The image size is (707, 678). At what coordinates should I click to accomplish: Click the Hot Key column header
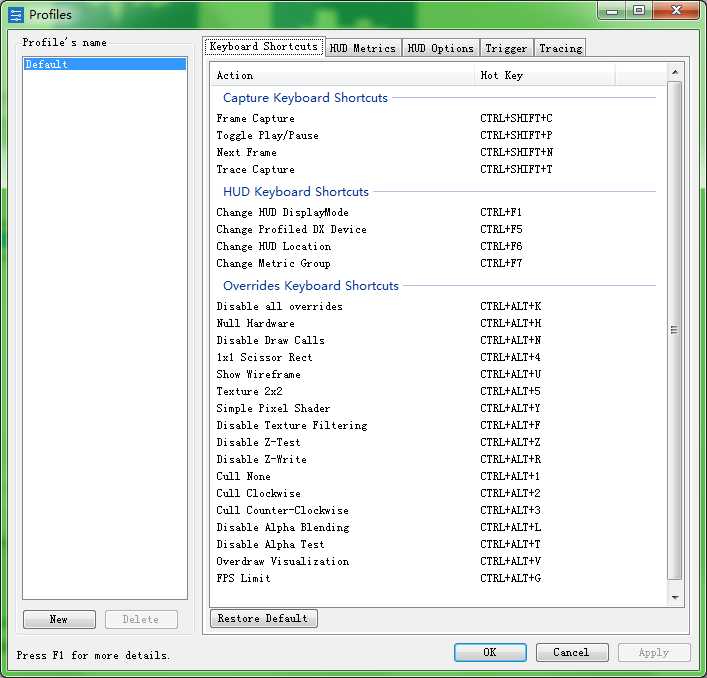coord(545,75)
